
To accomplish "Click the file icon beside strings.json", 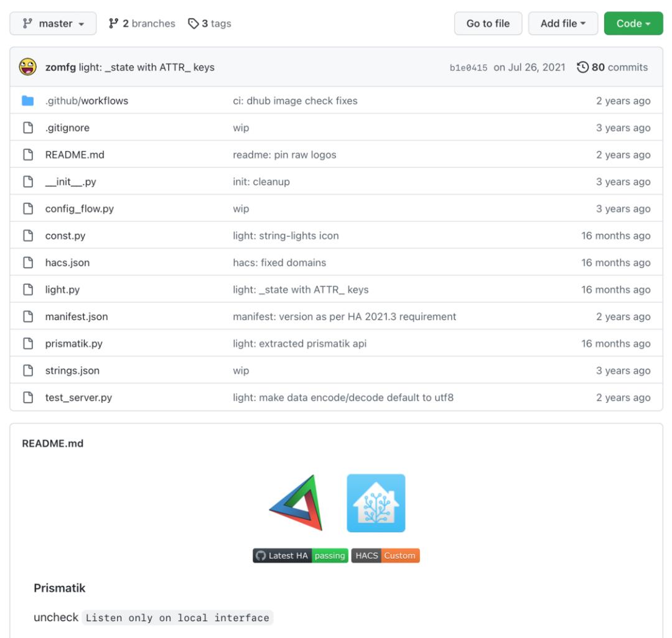I will click(28, 371).
